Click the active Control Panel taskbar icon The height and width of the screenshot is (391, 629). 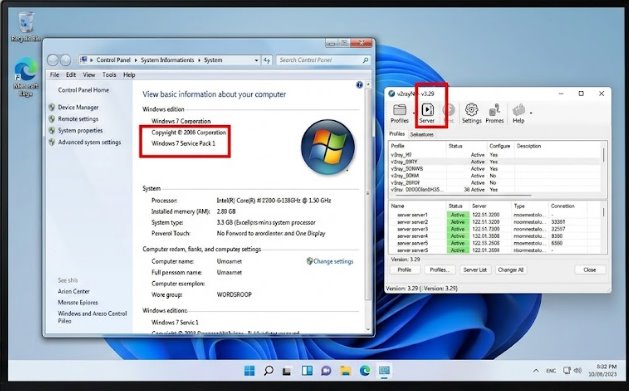click(x=384, y=371)
